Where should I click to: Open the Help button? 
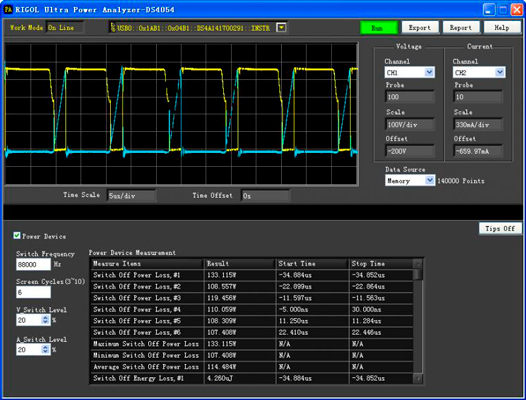click(x=502, y=28)
